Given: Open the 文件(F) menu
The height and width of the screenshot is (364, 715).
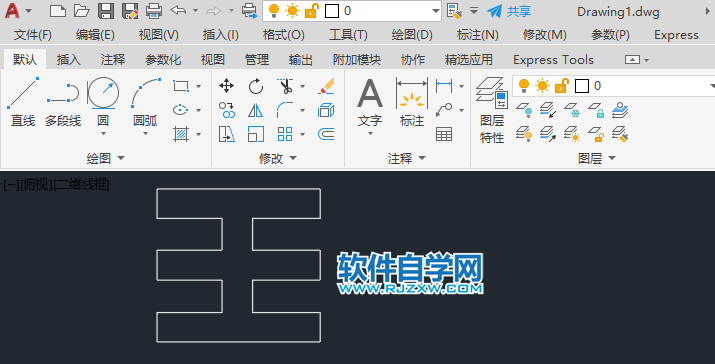Looking at the screenshot, I should pos(33,35).
